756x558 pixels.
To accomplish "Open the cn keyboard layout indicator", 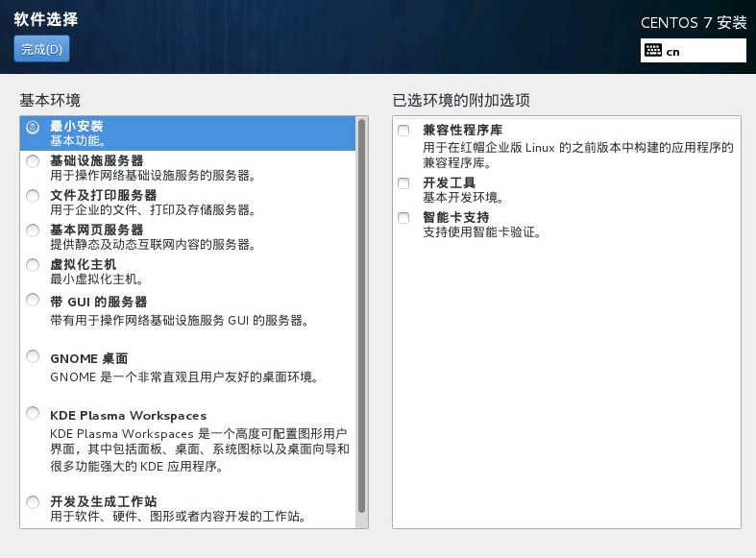I will click(693, 51).
